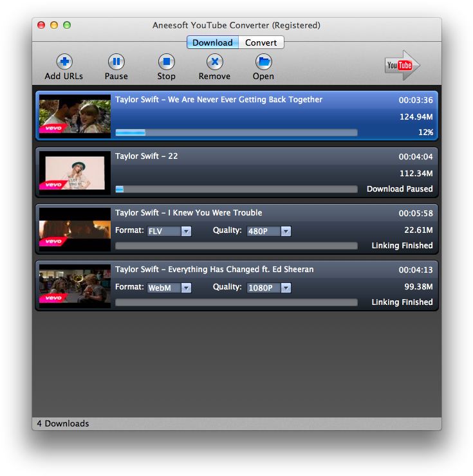Click the Taylor Swift – 22 thumbnail
The width and height of the screenshot is (473, 476).
click(75, 172)
